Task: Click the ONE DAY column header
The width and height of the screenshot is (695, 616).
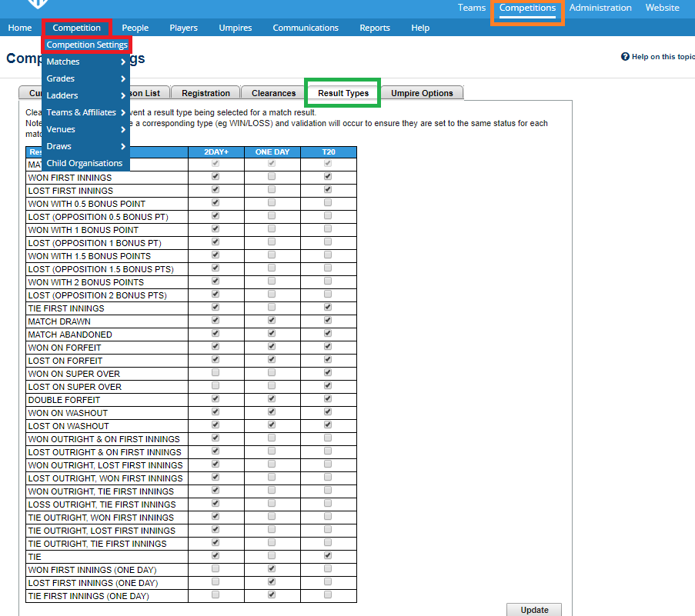Action: [x=272, y=152]
